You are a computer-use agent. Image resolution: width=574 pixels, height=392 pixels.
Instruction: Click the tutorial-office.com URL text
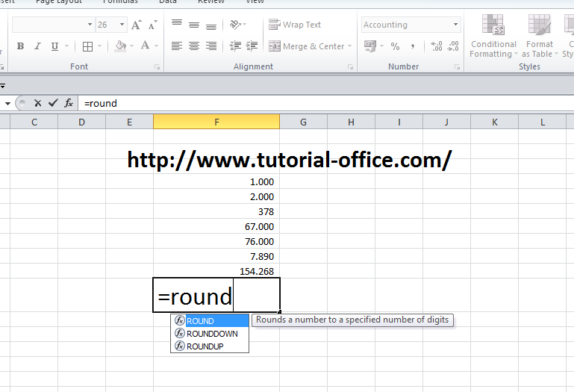tap(289, 160)
